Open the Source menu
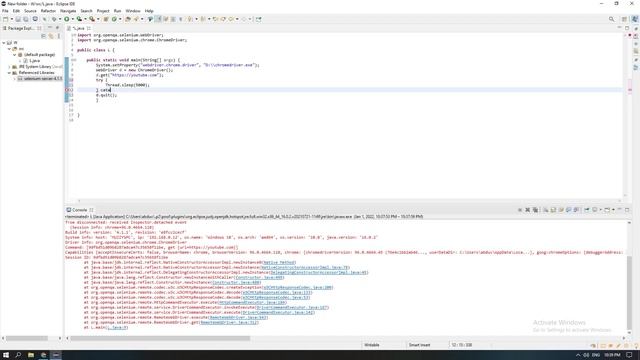 point(30,11)
